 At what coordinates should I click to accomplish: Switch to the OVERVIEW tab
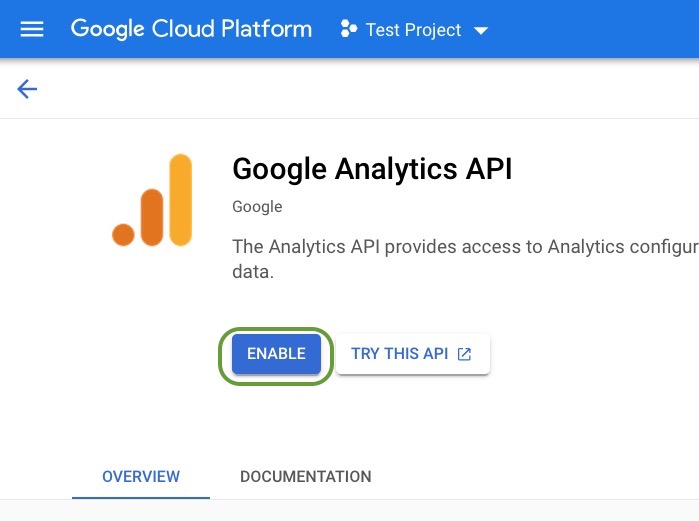[141, 476]
